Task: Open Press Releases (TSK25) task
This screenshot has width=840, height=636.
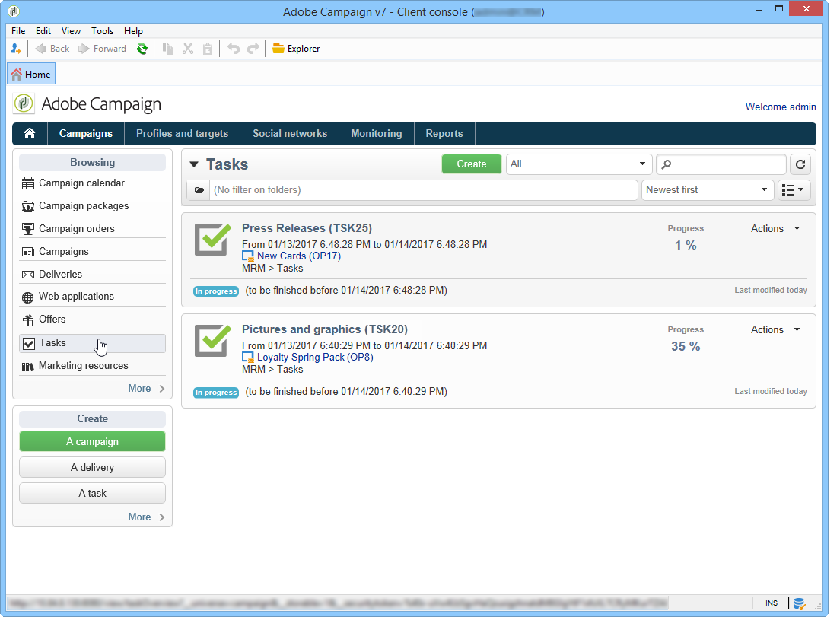Action: pyautogui.click(x=307, y=228)
